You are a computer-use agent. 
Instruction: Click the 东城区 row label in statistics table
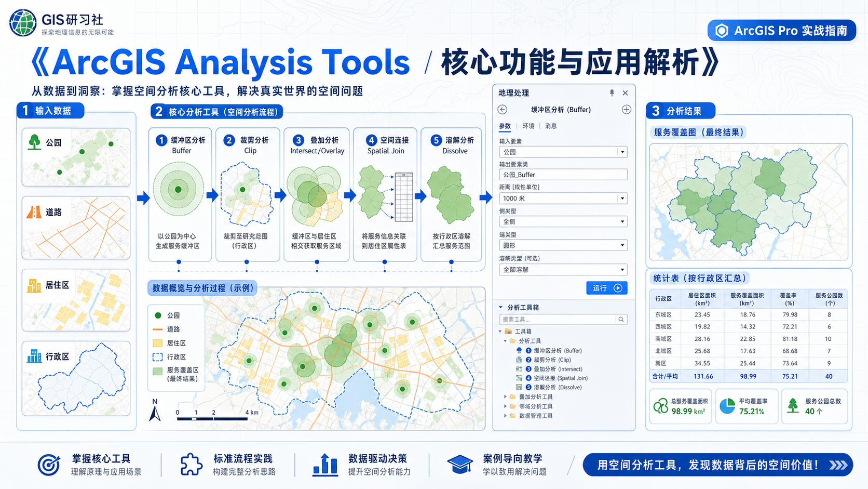pos(663,314)
